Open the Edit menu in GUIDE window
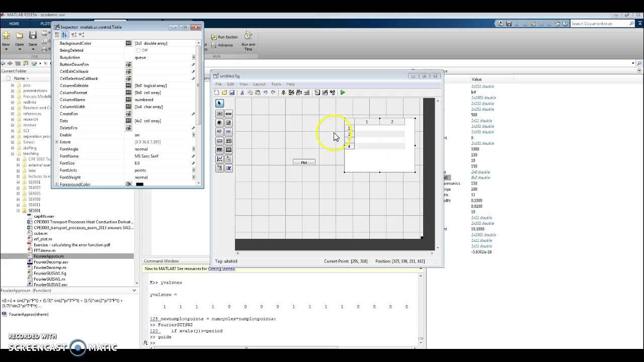 click(230, 84)
